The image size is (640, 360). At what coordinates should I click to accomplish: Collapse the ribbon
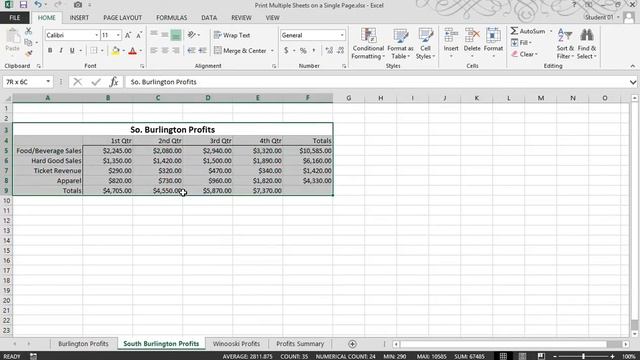(633, 66)
